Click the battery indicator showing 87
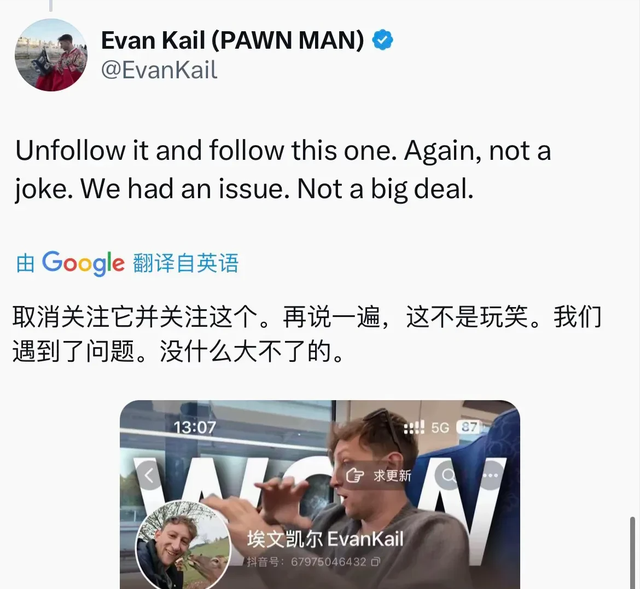Image resolution: width=640 pixels, height=589 pixels. tap(469, 427)
